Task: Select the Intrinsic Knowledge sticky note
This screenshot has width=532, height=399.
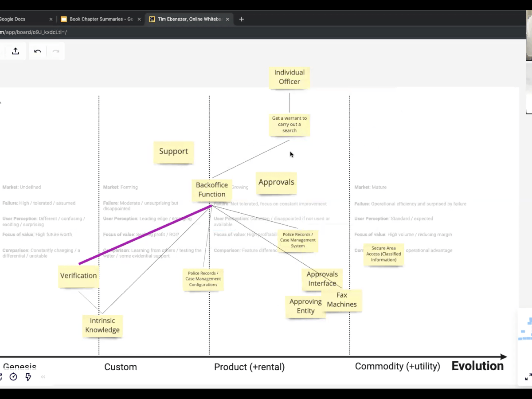Action: click(x=102, y=325)
